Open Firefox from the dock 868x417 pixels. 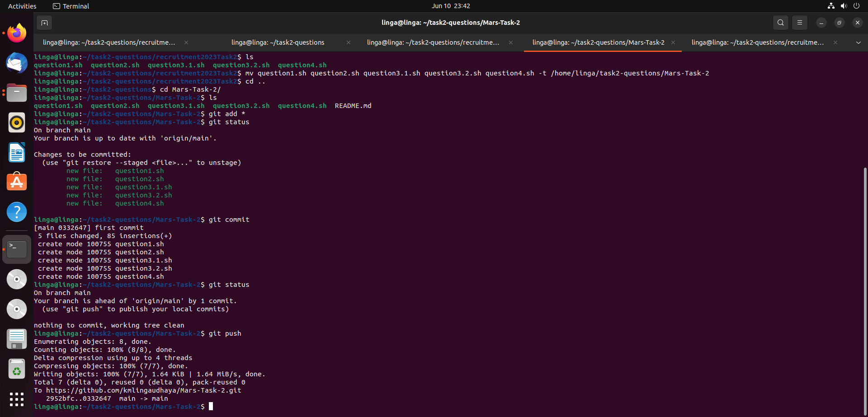(x=17, y=33)
